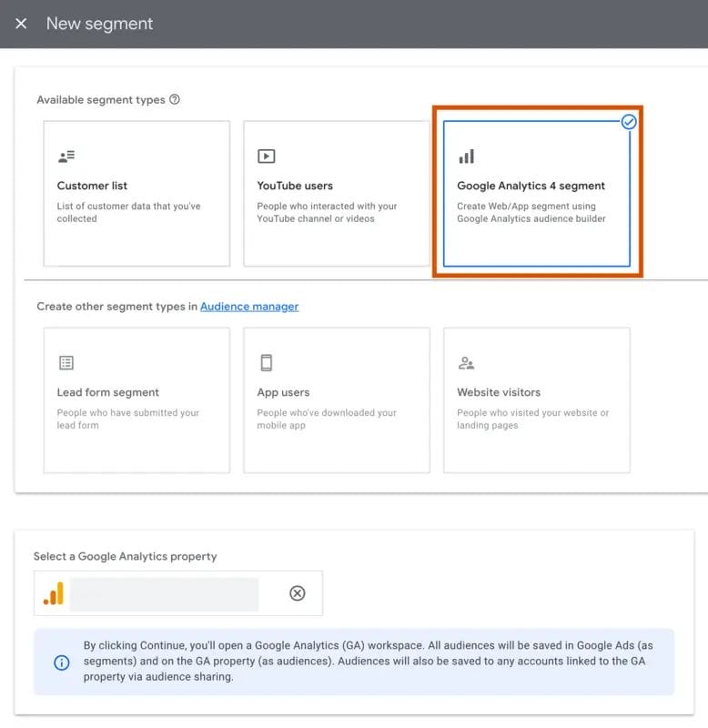Click the Google Analytics logo in the property selector

(x=55, y=593)
